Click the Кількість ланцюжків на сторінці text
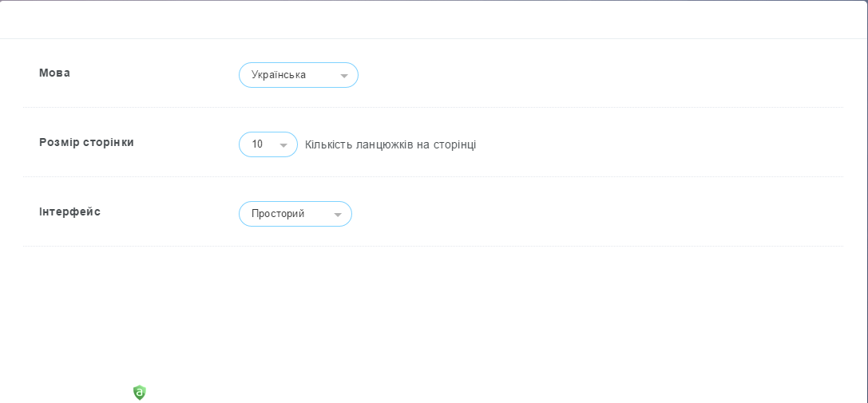The height and width of the screenshot is (403, 868). [390, 144]
